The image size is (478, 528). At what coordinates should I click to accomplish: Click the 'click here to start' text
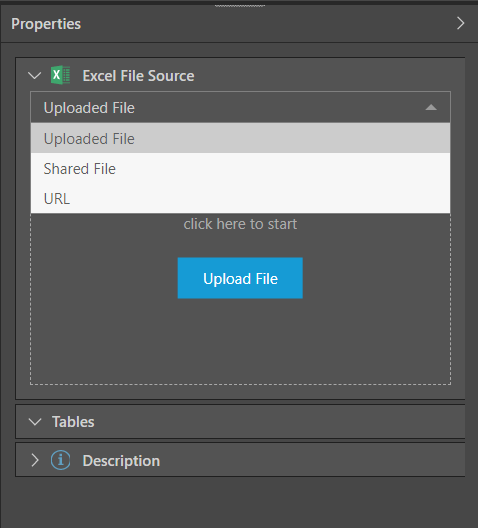pos(240,224)
